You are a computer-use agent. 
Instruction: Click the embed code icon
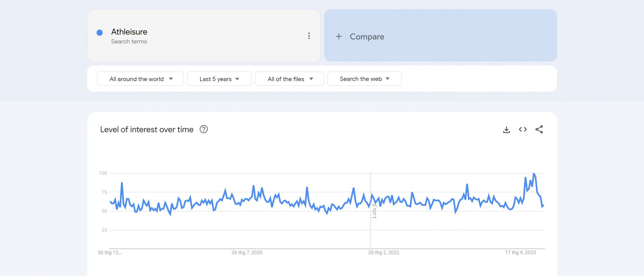(x=523, y=129)
